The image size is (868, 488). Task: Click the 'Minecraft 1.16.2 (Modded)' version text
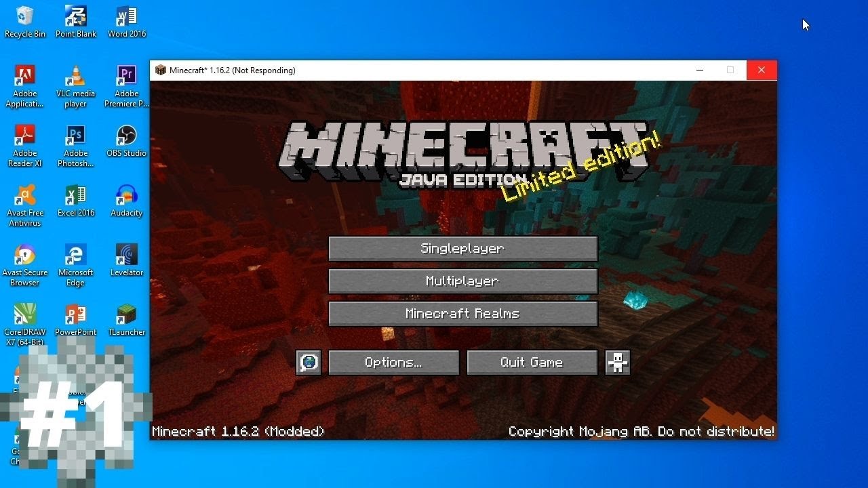point(238,432)
